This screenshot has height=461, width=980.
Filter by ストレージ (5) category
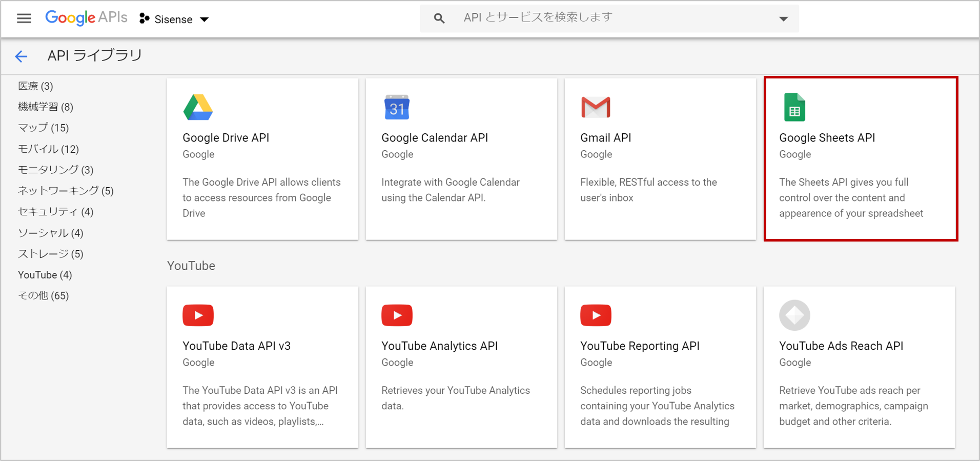coord(50,254)
